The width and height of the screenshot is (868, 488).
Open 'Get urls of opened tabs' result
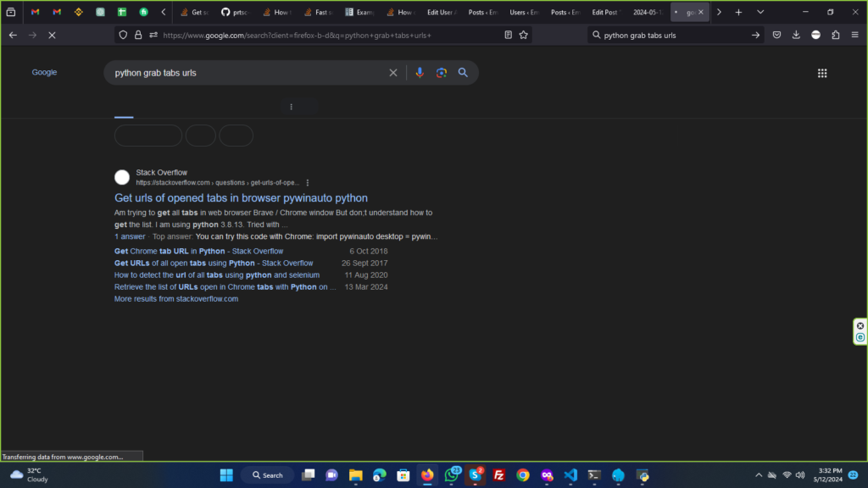[x=241, y=198]
